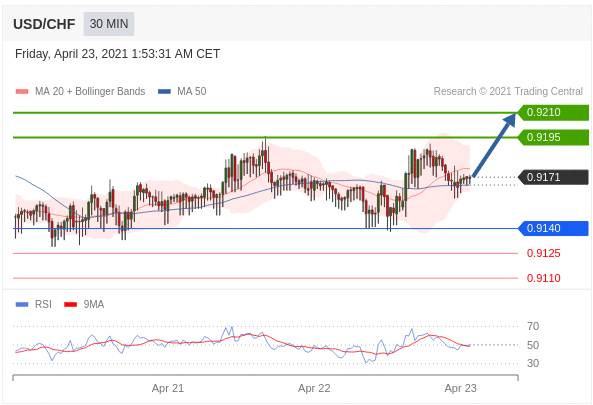Click the red 0.9110 support label

[x=543, y=278]
